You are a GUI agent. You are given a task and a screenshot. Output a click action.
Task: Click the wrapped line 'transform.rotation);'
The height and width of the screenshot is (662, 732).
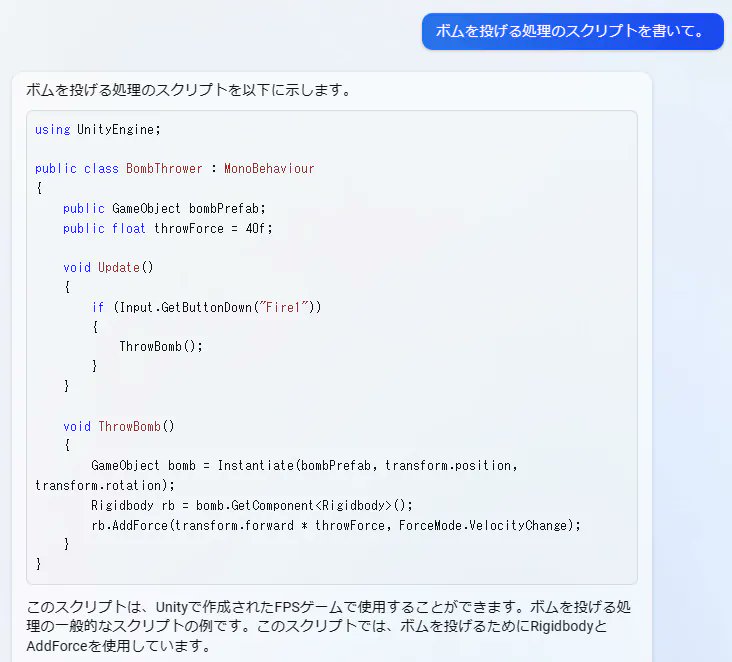click(x=105, y=486)
